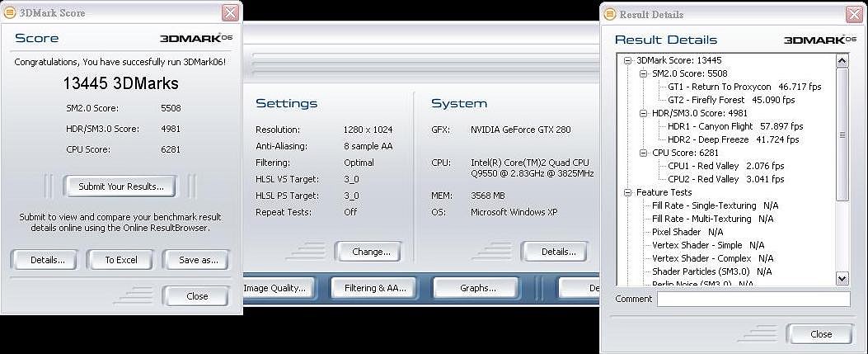Viewport: 868px width, 354px height.
Task: Close Result Details window via title X
Action: pyautogui.click(x=855, y=14)
